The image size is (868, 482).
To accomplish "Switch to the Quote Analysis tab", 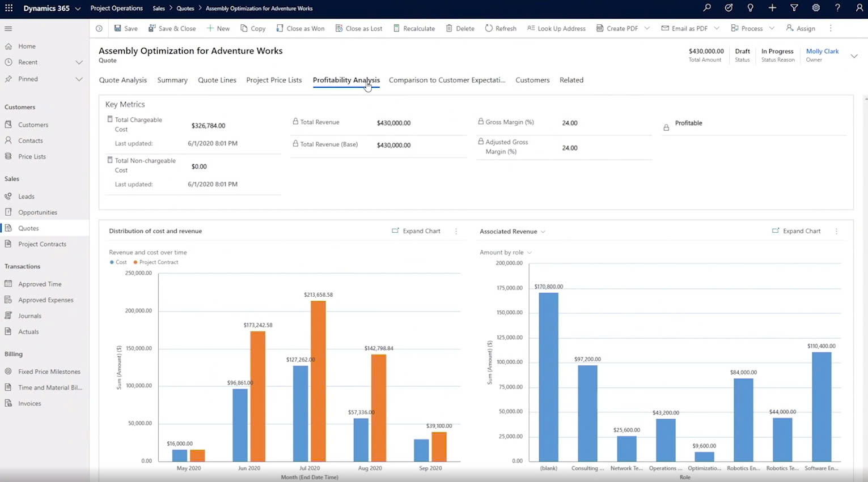I will pyautogui.click(x=123, y=80).
